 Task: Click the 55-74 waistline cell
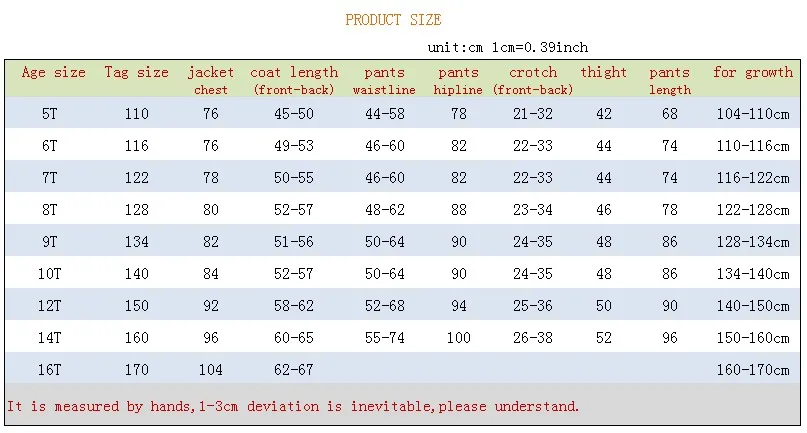tap(384, 337)
